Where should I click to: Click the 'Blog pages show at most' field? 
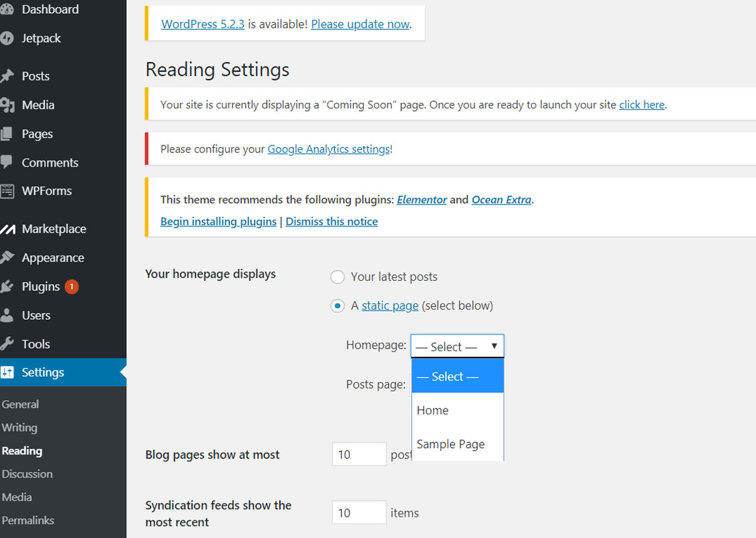(359, 454)
